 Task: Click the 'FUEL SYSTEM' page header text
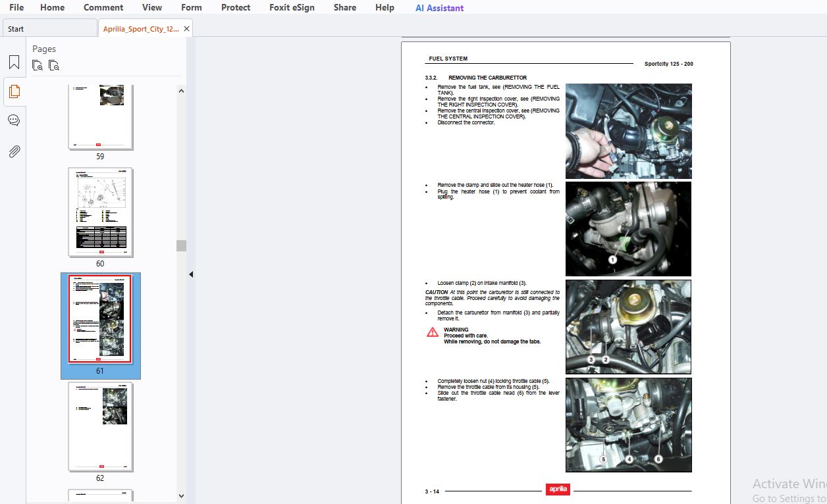tap(448, 59)
